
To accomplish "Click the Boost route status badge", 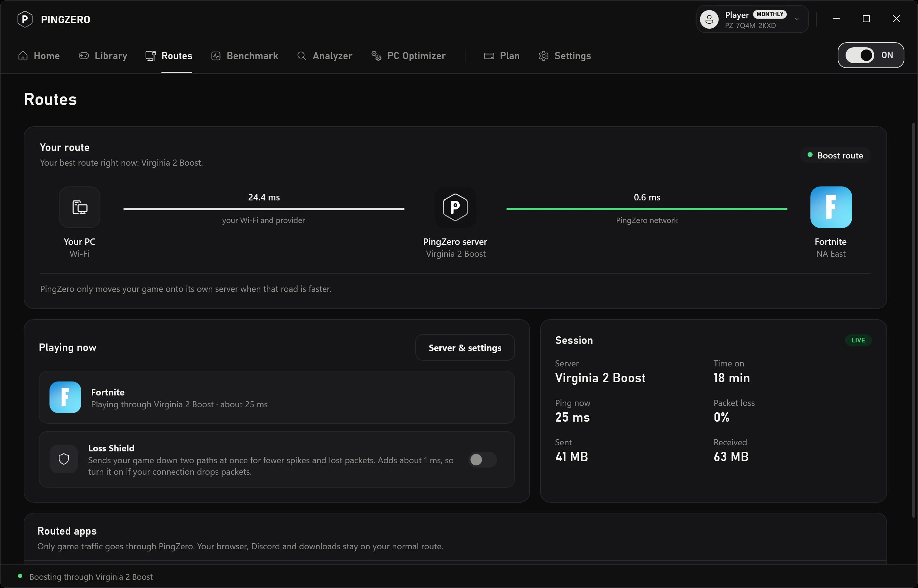I will (x=835, y=155).
